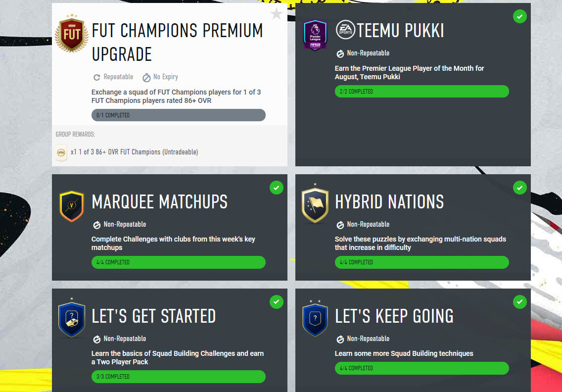Click the Untradeable pack reward icon
This screenshot has width=562, height=392.
pos(61,152)
